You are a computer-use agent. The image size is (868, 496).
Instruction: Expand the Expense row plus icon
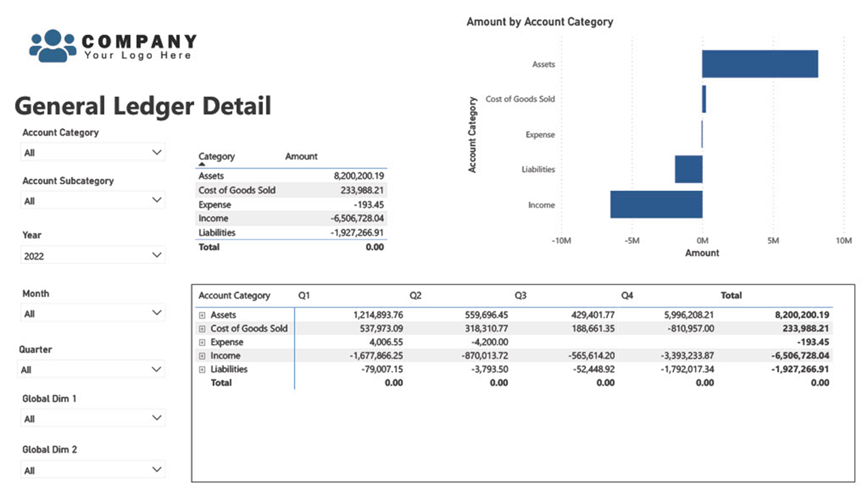[x=202, y=343]
